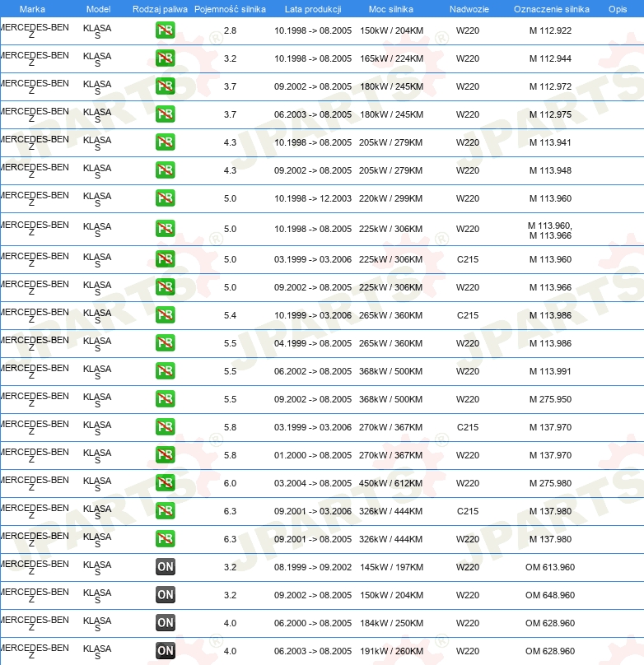Select the petrol icon in the M 113.941 row
The height and width of the screenshot is (665, 644).
point(166,142)
